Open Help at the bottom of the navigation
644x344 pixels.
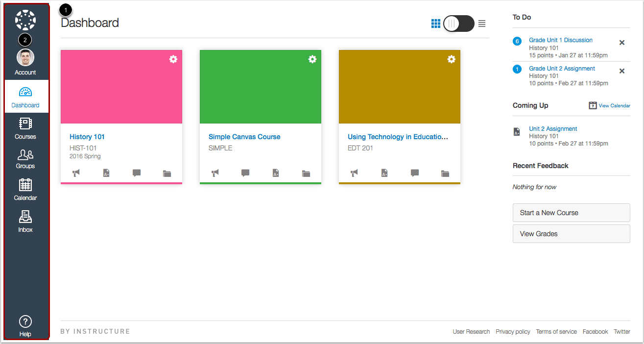click(x=25, y=324)
